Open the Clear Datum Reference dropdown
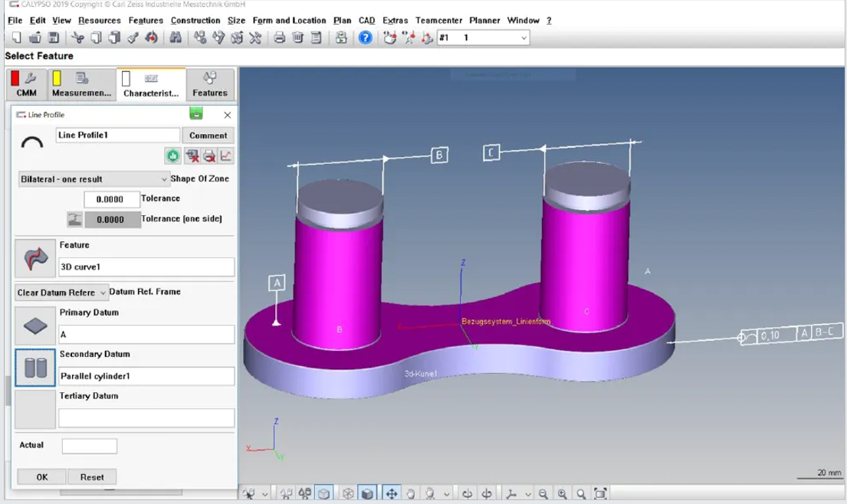Screen dimensions: 847x504 tap(61, 293)
